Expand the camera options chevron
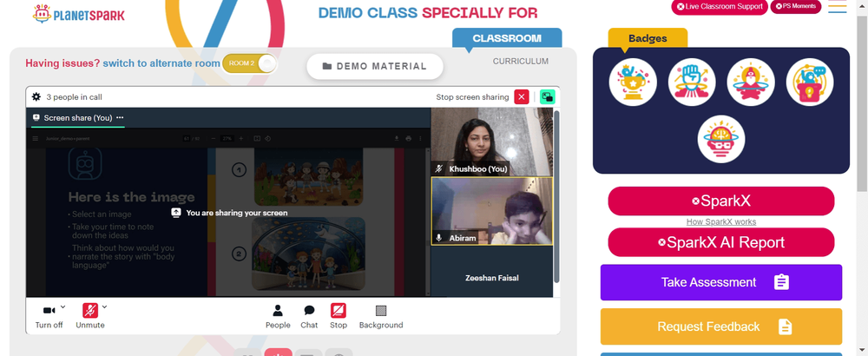The width and height of the screenshot is (868, 356). pyautogui.click(x=62, y=307)
